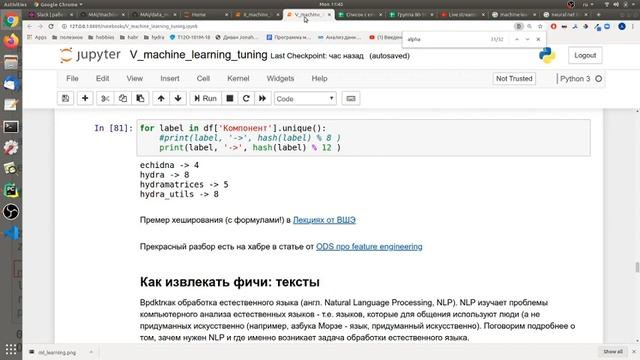Image resolution: width=640 pixels, height=360 pixels.
Task: Expand options for ml_learning.png download
Action: [91, 352]
